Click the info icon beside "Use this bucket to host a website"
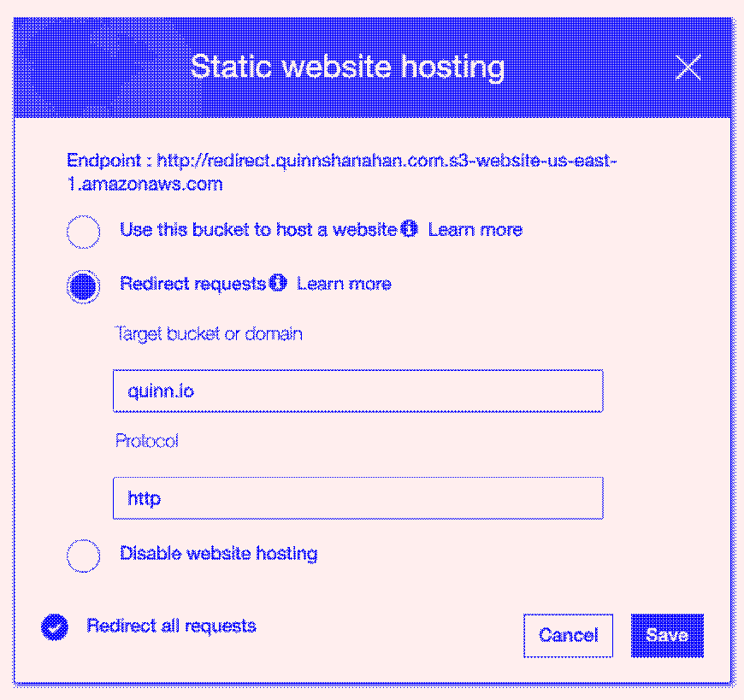 coord(409,229)
